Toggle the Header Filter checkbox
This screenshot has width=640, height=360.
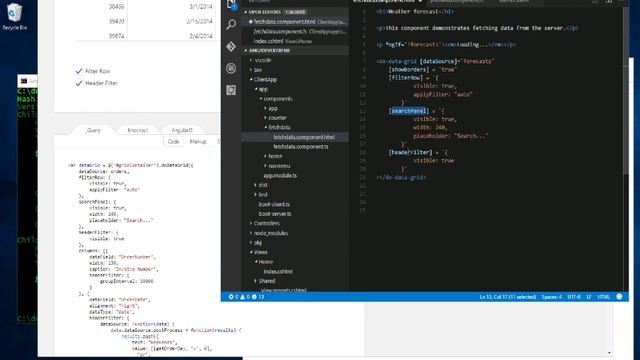click(79, 83)
